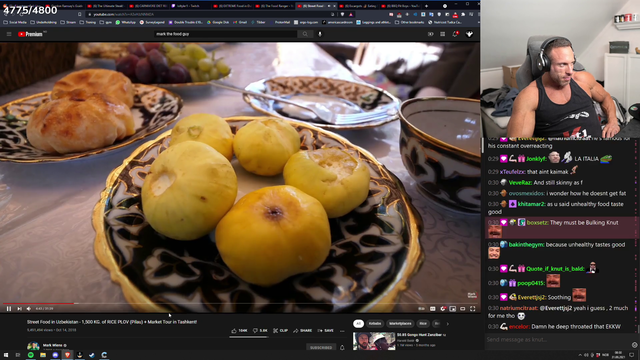Save video to a playlist

pyautogui.click(x=326, y=331)
